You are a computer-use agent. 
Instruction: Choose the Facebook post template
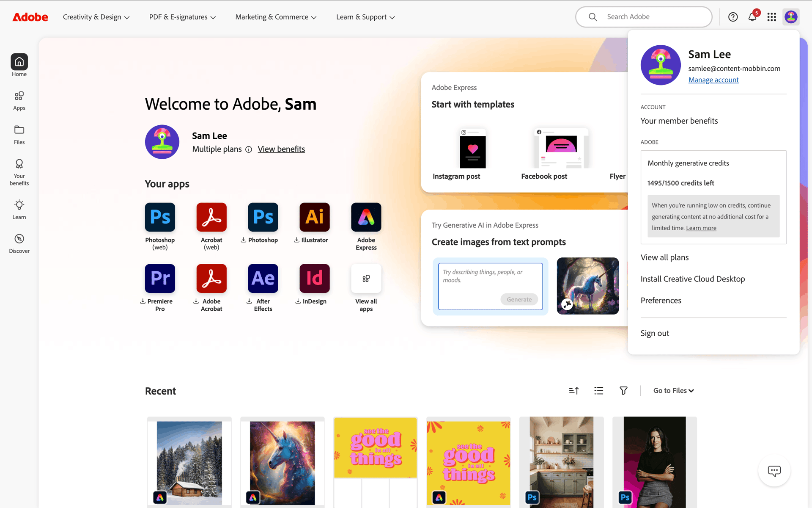[x=561, y=154]
